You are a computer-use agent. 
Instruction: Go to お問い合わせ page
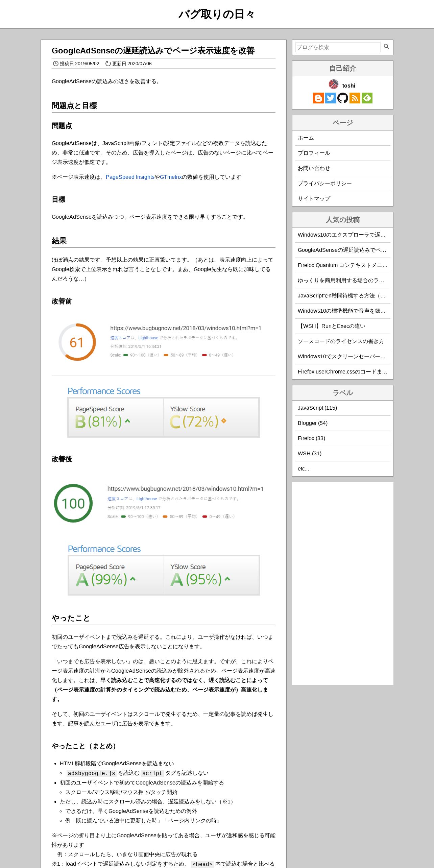coord(342,168)
